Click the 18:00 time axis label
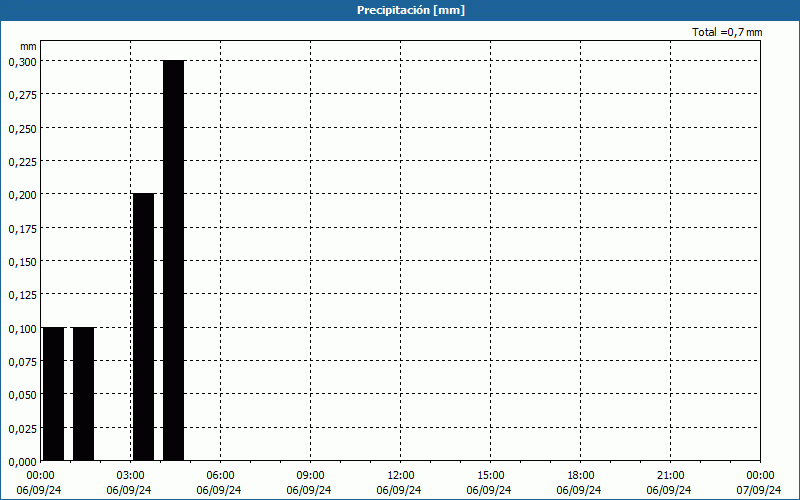 [581, 476]
